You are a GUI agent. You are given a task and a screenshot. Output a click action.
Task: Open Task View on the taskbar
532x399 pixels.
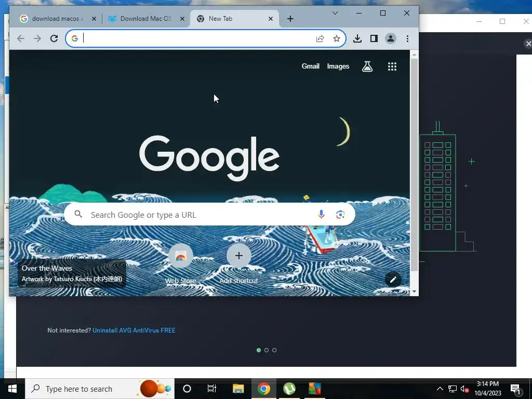[x=212, y=389]
